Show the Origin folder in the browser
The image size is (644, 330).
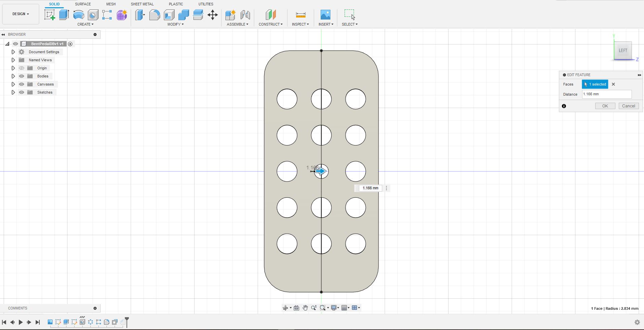21,68
